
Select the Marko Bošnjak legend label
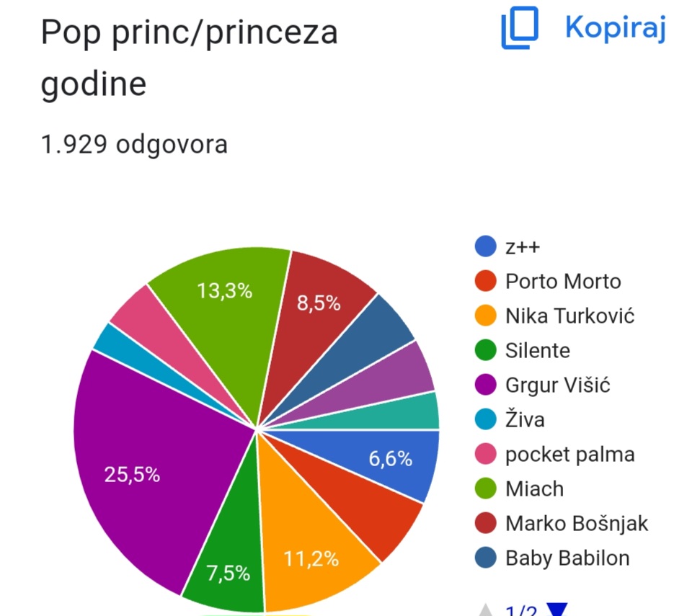pos(577,523)
